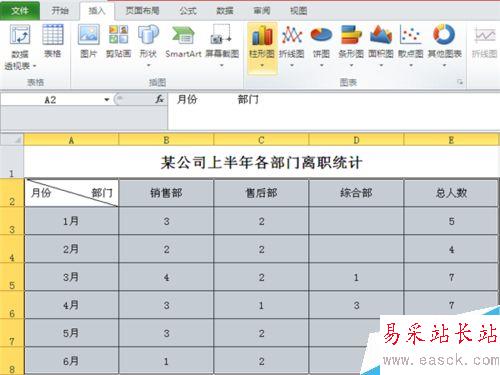Expand the Shapes dropdown arrow
The height and width of the screenshot is (375, 500).
click(148, 66)
